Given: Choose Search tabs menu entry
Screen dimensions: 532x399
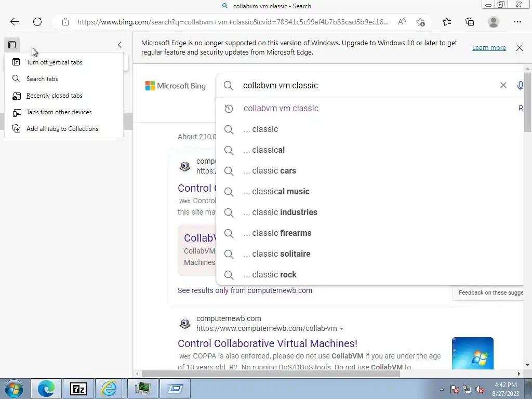Looking at the screenshot, I should (x=64, y=79).
